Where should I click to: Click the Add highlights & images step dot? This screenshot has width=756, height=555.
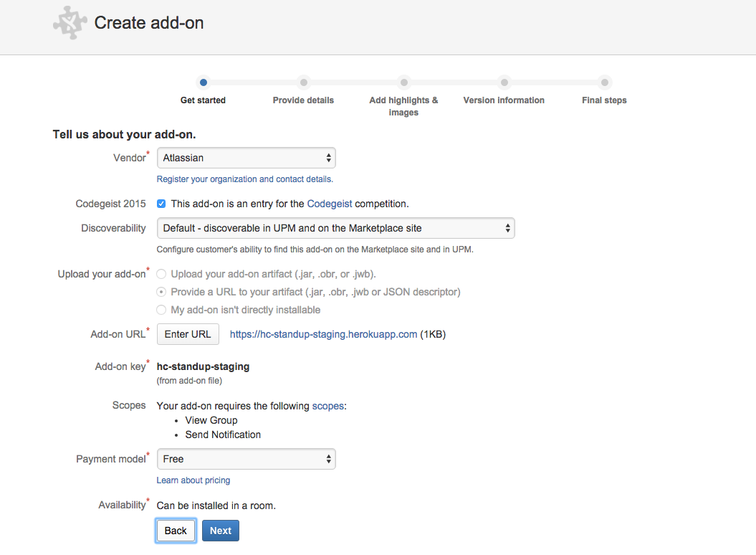tap(403, 82)
